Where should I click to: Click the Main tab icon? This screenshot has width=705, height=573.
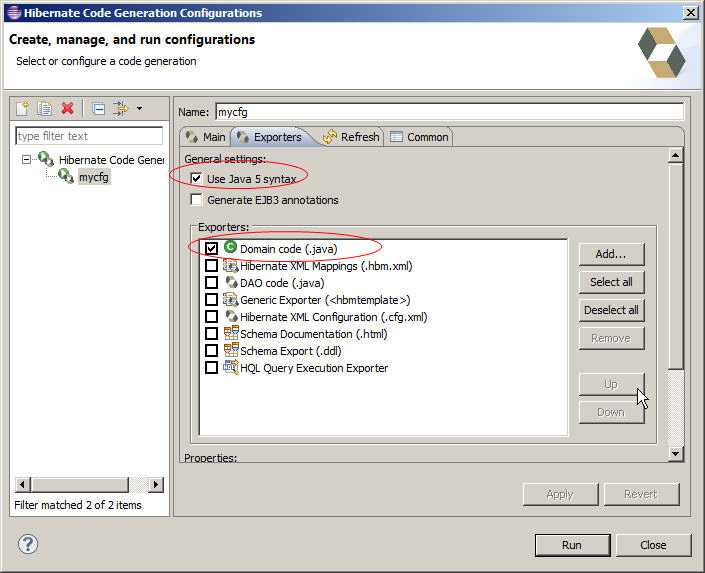(192, 136)
